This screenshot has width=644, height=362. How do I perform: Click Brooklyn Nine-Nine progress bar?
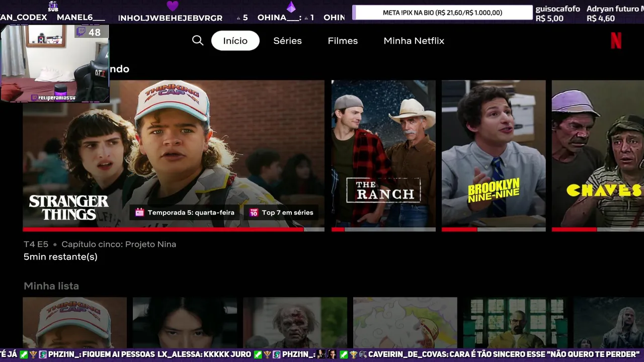[494, 230]
